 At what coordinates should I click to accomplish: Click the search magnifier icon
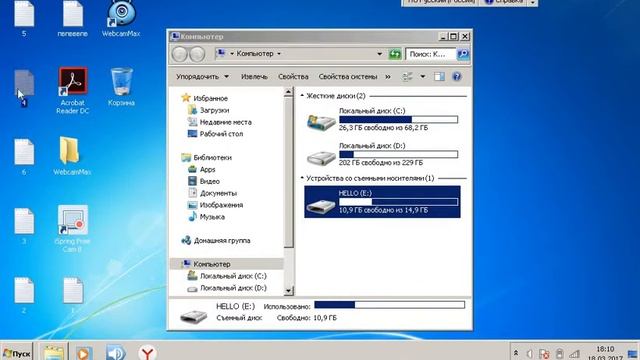point(463,54)
